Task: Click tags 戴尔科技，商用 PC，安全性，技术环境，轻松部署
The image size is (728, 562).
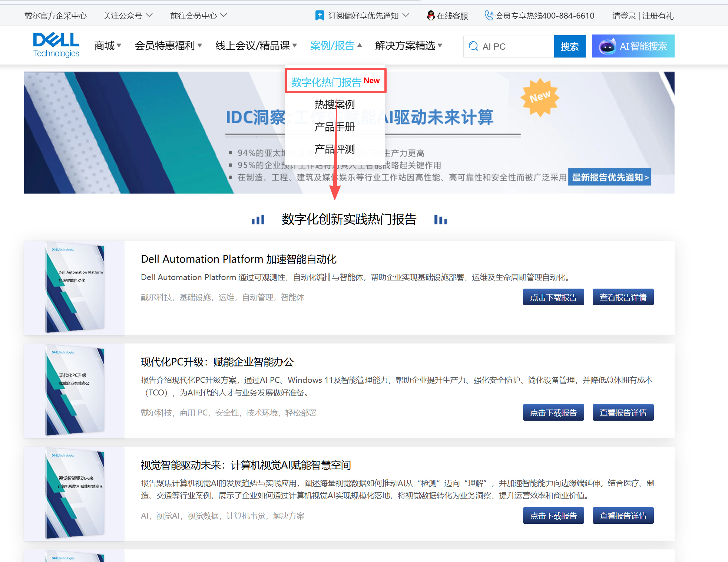Action: (x=229, y=413)
